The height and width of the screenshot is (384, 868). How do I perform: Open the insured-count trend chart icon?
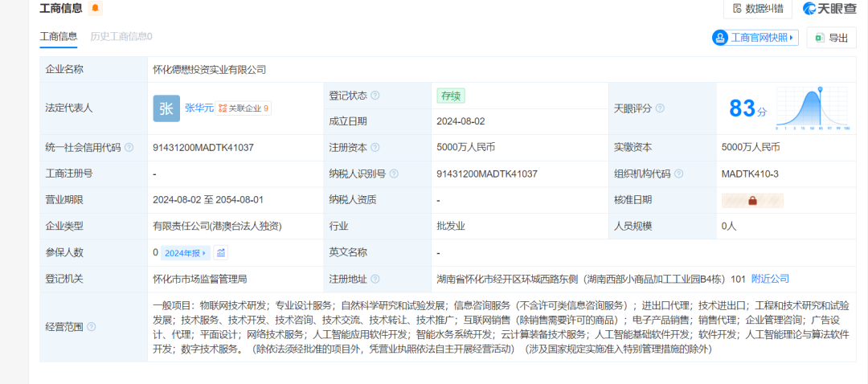[221, 253]
